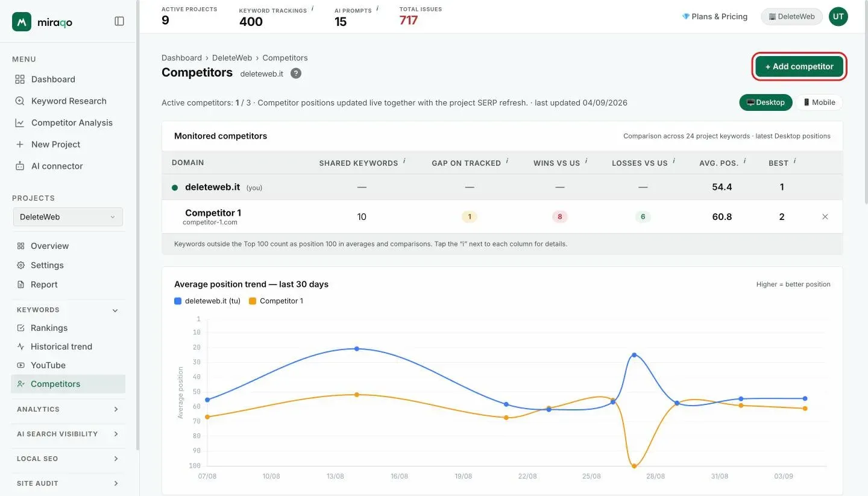Click the Settings gear icon in sidebar

pyautogui.click(x=20, y=265)
